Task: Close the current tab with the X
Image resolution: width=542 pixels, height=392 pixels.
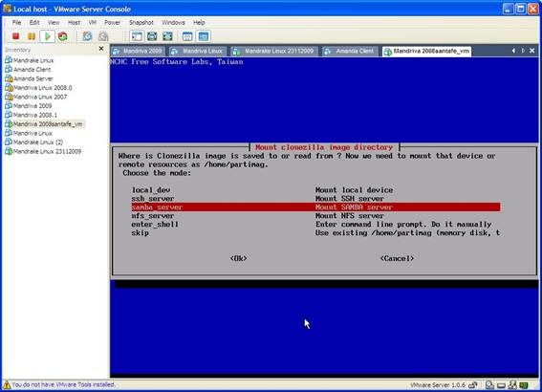Action: click(532, 51)
